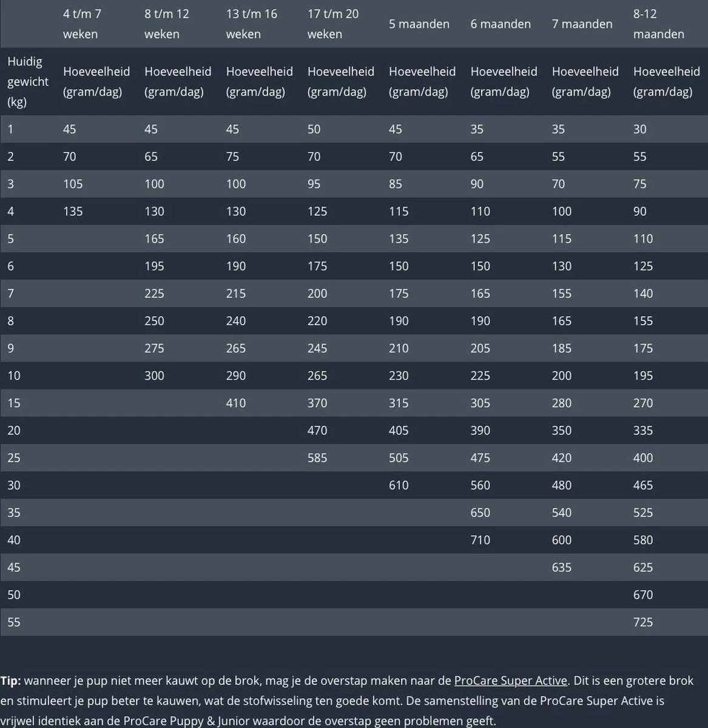Click the 610 value in the 30 kg row
The image size is (708, 728).
tap(399, 485)
